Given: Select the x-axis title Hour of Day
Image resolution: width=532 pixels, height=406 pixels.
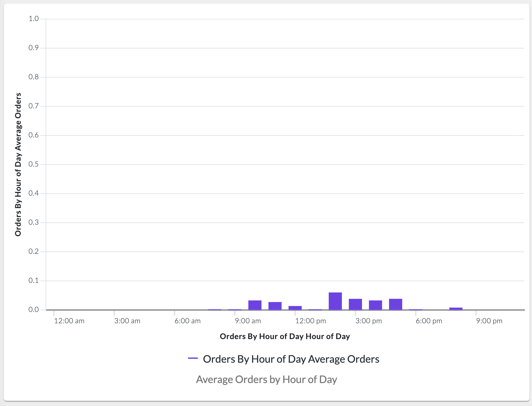Looking at the screenshot, I should tap(285, 337).
